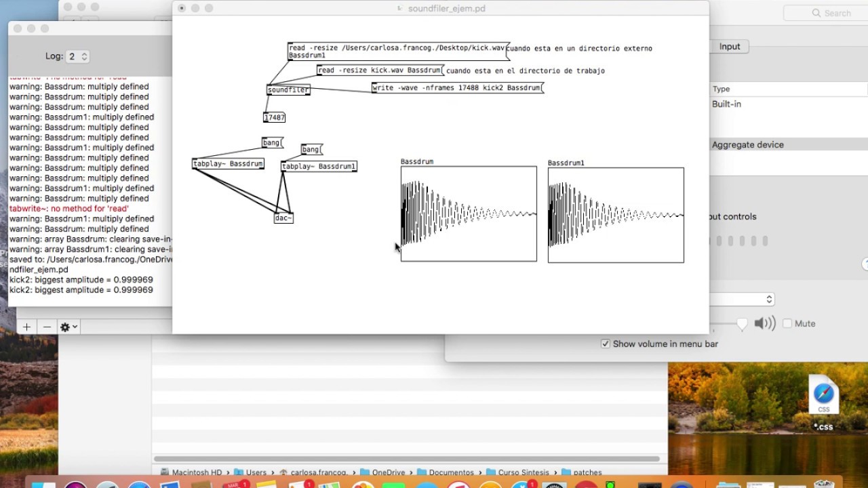Click last 'kick2: biggest amplitude = 0.999969' line
The height and width of the screenshot is (488, 868).
click(81, 290)
